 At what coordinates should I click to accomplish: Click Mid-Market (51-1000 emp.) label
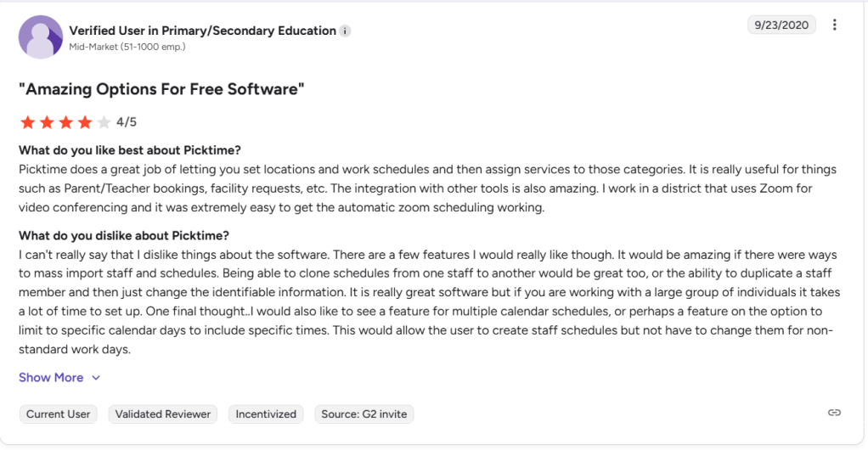(127, 47)
